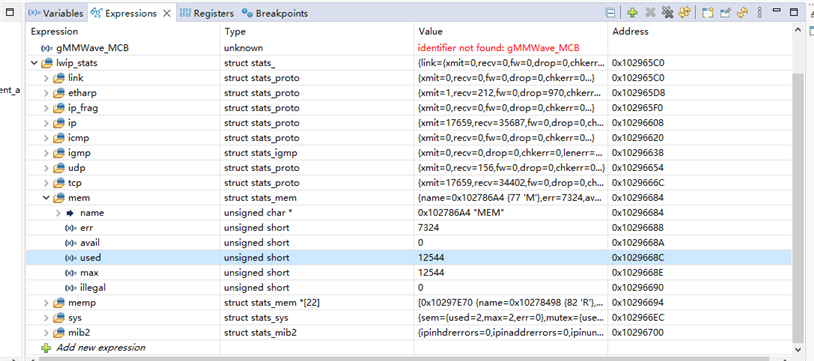The image size is (814, 361).
Task: Click the green plus Add expression icon
Action: pos(632,13)
